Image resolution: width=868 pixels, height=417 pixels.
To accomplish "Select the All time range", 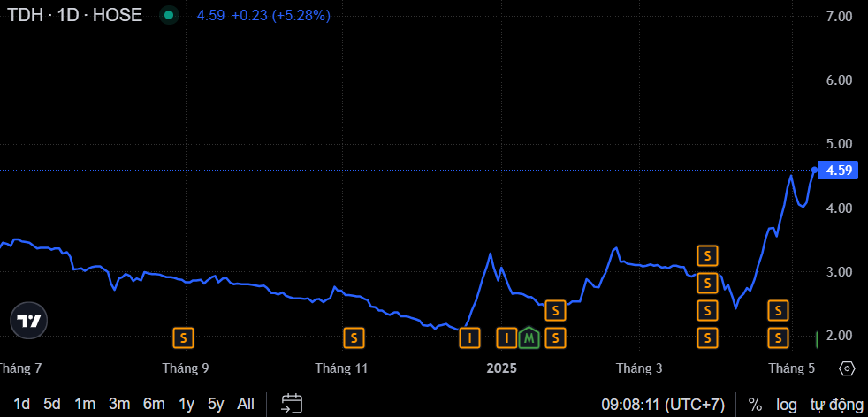I will click(x=246, y=404).
